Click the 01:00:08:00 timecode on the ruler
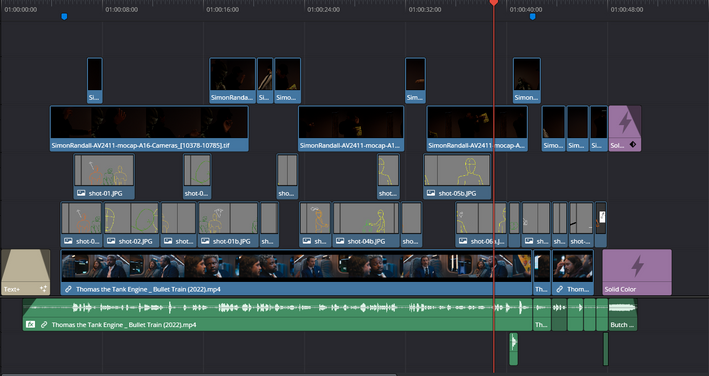The width and height of the screenshot is (709, 376). pos(122,9)
